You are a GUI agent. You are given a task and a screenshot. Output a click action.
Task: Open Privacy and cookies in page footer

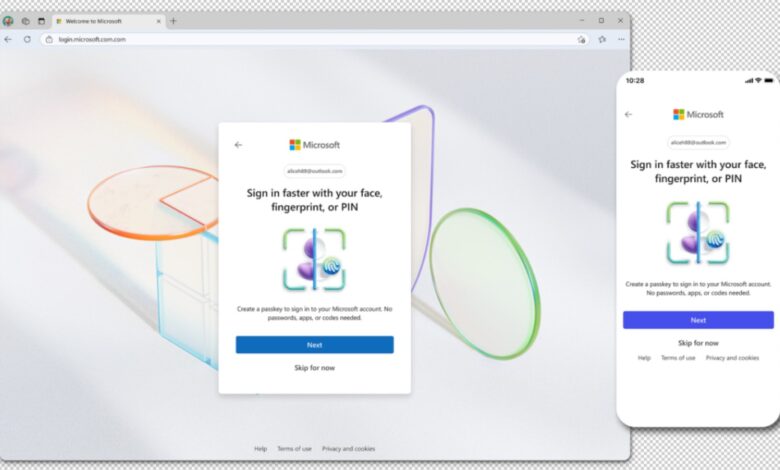coord(348,449)
